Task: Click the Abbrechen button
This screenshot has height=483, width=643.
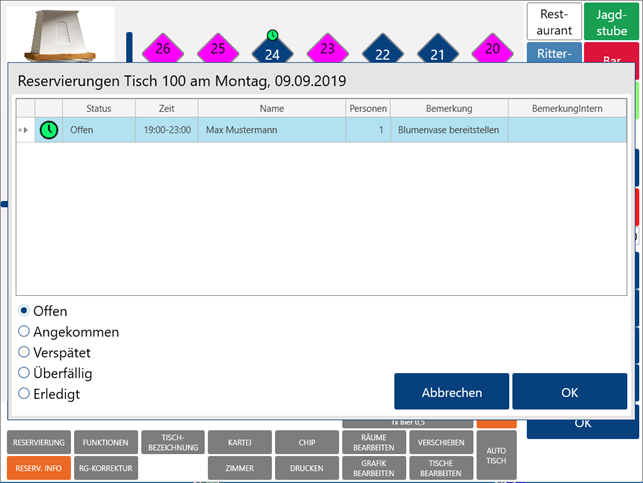Action: click(x=451, y=392)
